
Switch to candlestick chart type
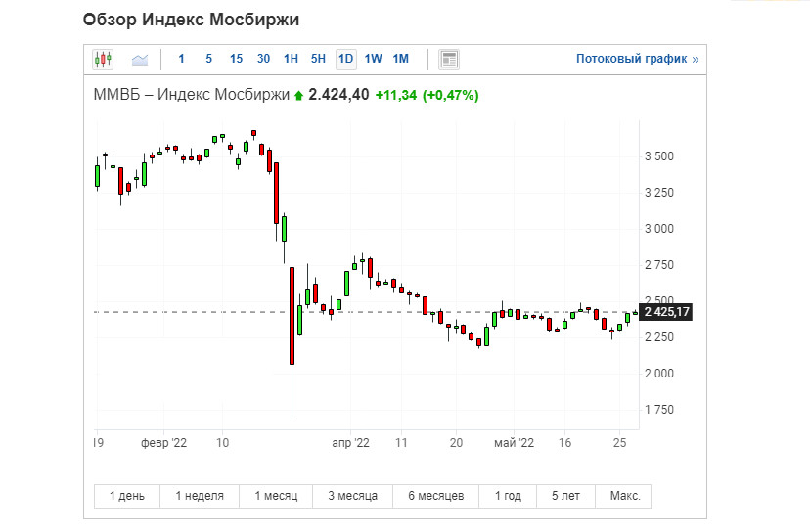[x=103, y=59]
